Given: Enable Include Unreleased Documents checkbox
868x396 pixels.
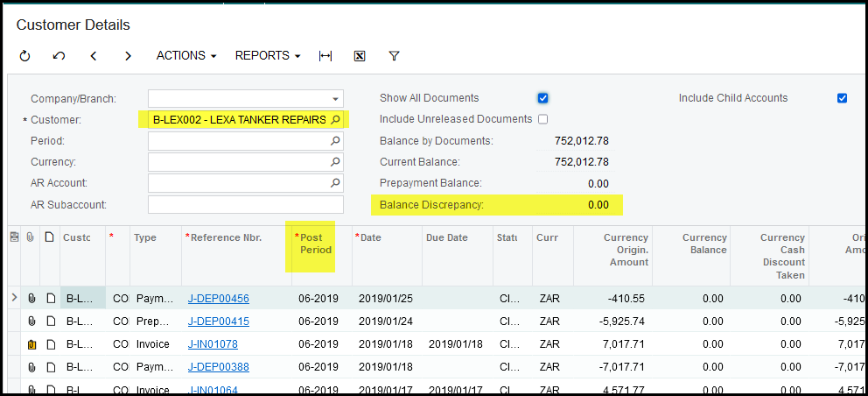Looking at the screenshot, I should 542,119.
